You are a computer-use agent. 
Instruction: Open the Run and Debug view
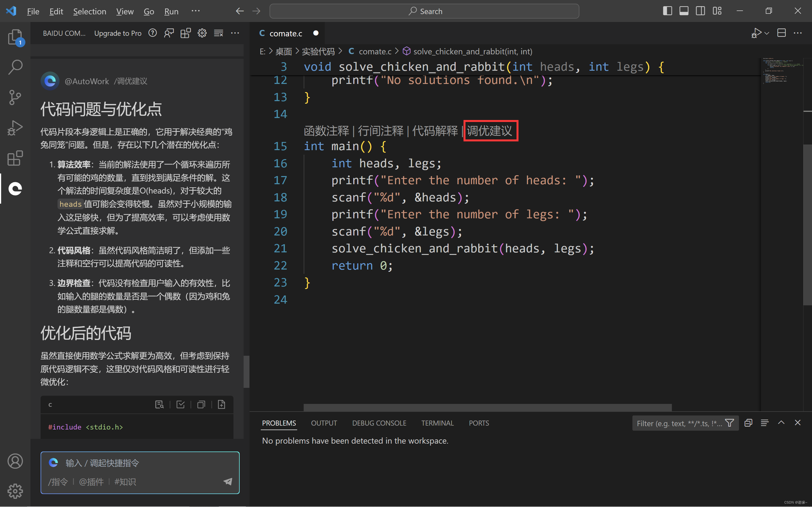[x=15, y=128]
